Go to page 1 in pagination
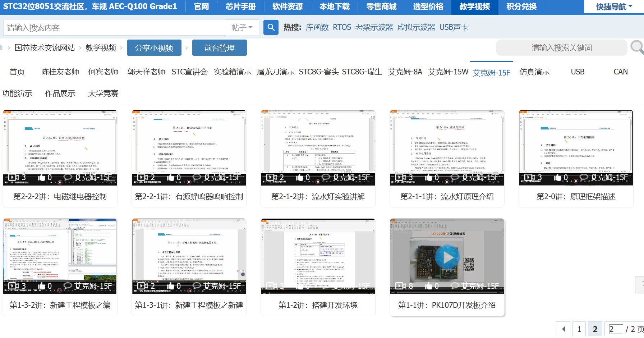Image resolution: width=644 pixels, height=338 pixels. click(x=579, y=329)
